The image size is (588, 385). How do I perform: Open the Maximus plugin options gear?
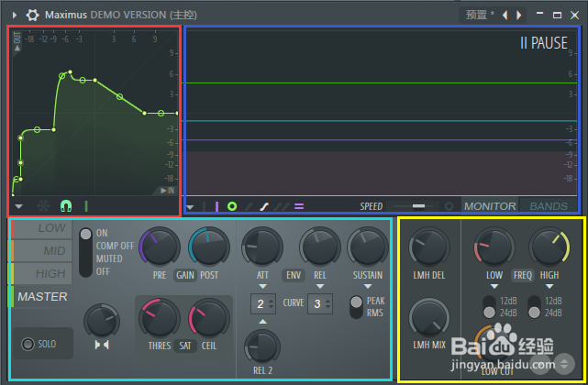pyautogui.click(x=32, y=15)
